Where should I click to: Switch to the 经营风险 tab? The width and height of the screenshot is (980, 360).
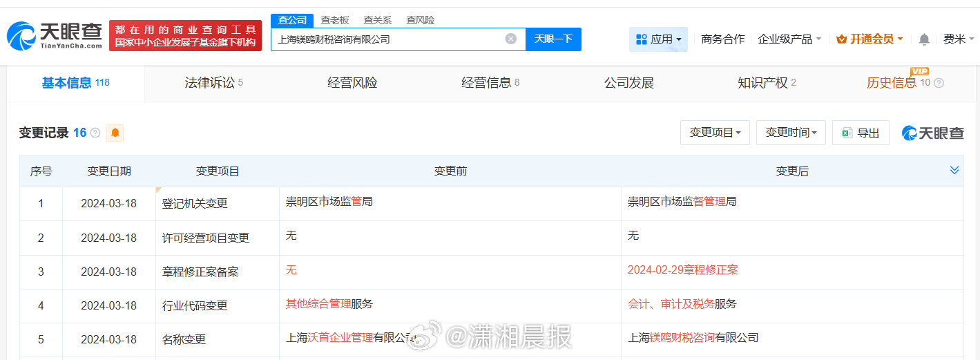(352, 83)
